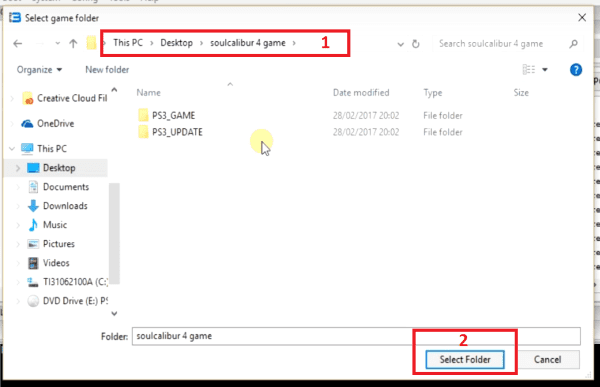The height and width of the screenshot is (387, 600).
Task: Click PS3_GAME's date 28/02/2017 20:02
Action: (366, 116)
